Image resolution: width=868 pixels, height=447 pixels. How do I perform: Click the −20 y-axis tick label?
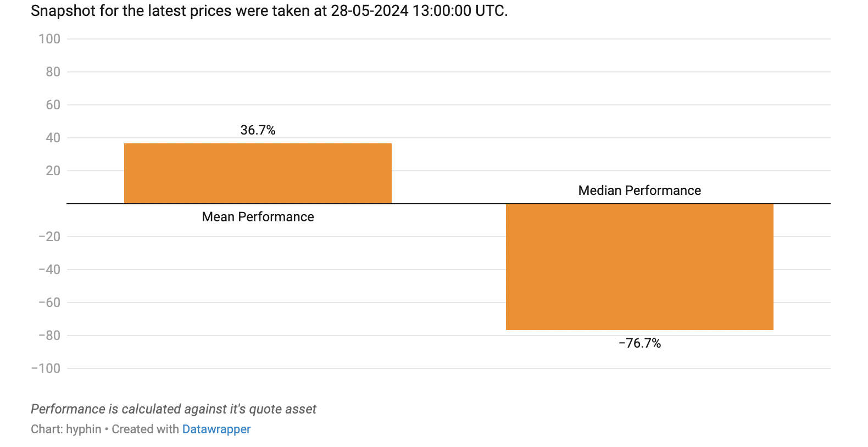[x=49, y=237]
